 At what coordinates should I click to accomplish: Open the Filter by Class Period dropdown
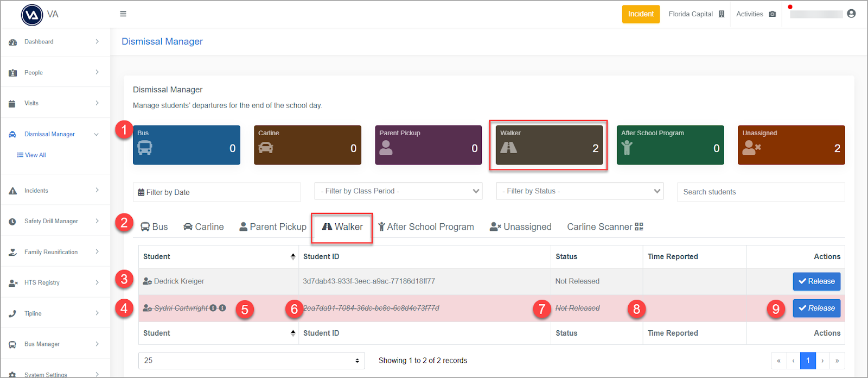[398, 191]
